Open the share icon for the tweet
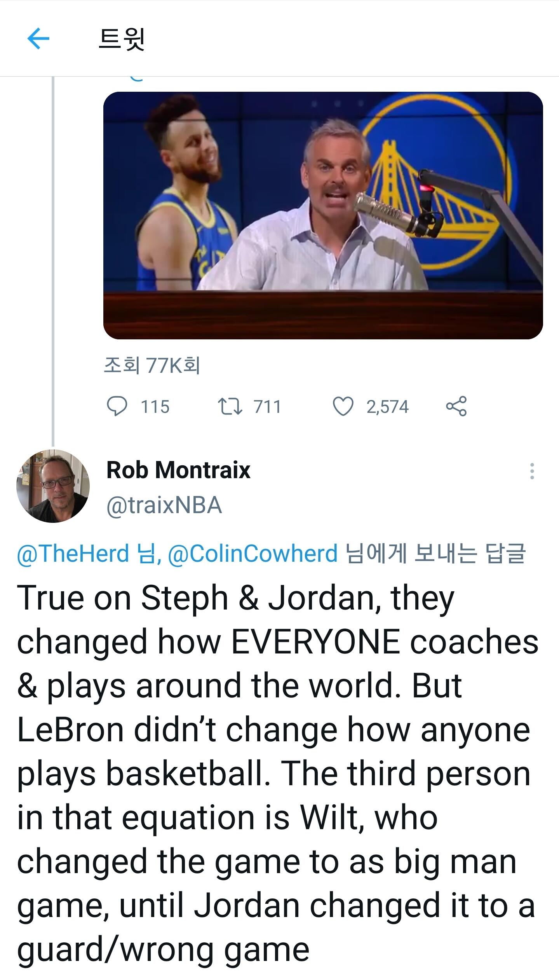559x980 pixels. coord(456,407)
